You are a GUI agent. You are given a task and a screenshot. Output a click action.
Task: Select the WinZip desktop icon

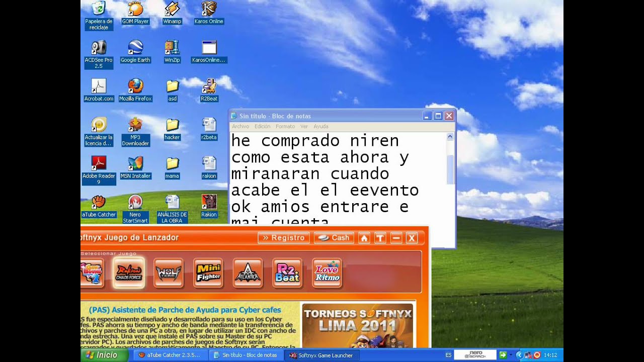tap(172, 52)
